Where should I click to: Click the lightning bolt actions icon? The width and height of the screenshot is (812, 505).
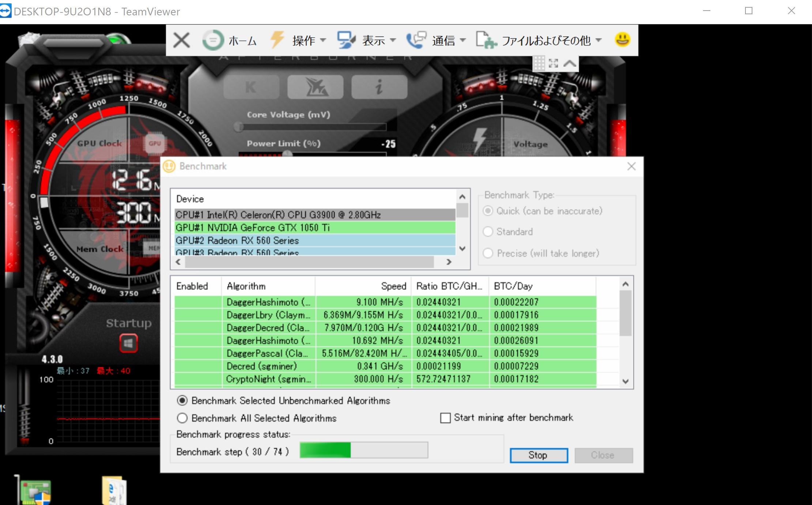[x=277, y=39]
